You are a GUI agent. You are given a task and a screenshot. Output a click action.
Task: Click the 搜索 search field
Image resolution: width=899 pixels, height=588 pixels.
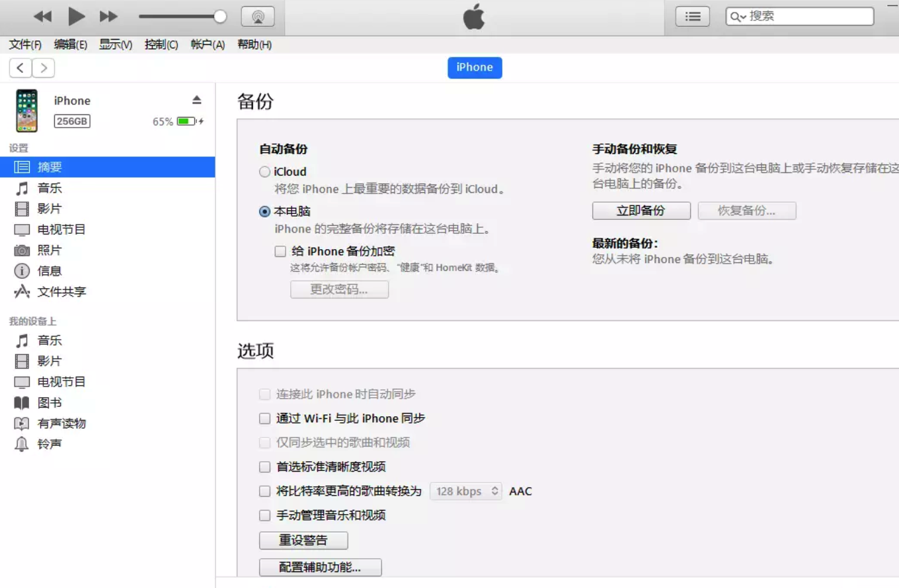pyautogui.click(x=800, y=17)
